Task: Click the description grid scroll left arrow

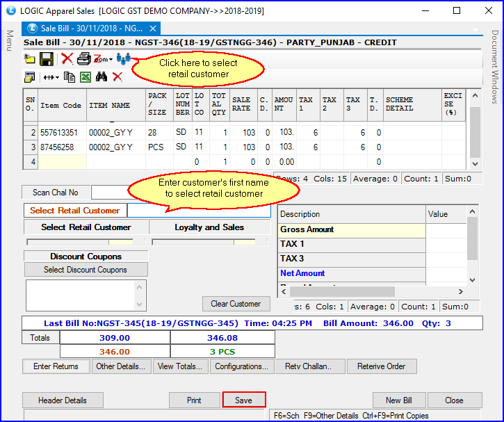Action: click(284, 291)
